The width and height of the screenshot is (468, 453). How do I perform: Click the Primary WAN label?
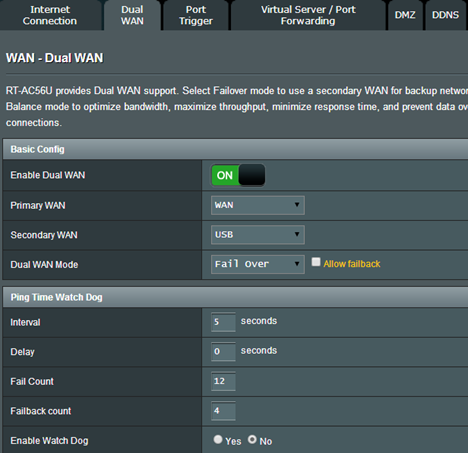point(38,205)
